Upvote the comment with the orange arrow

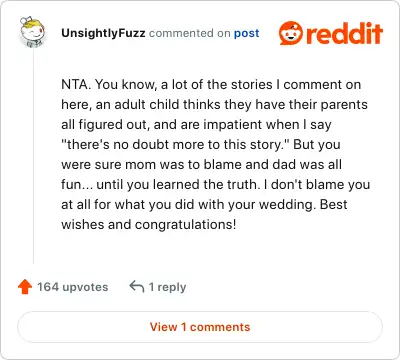tap(25, 287)
